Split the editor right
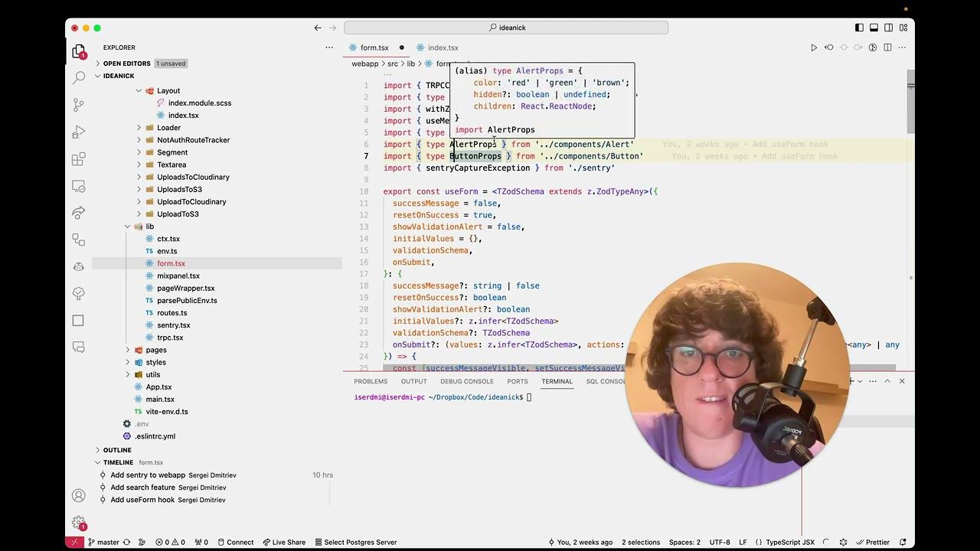This screenshot has width=980, height=551. [888, 47]
